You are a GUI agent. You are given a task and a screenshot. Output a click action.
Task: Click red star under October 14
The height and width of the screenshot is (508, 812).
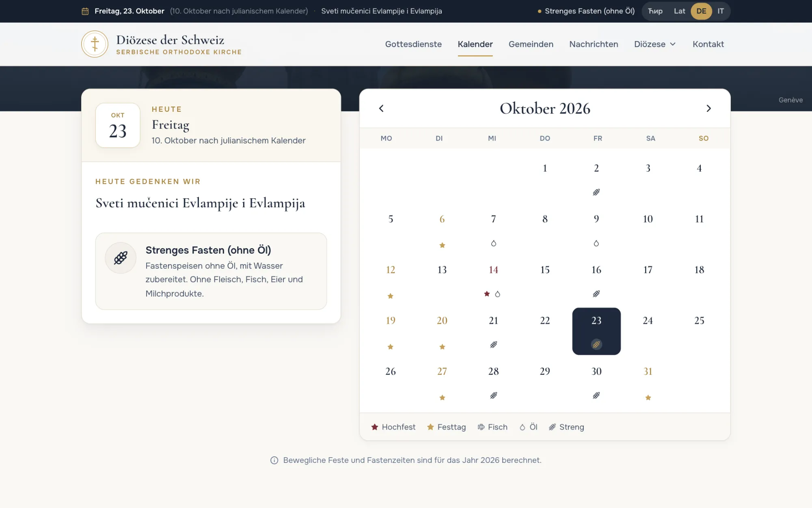click(487, 293)
